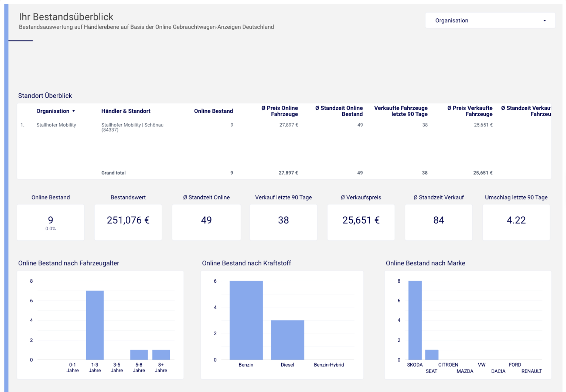
Task: Click the 0-1 Jahre axis label
Action: tap(73, 368)
